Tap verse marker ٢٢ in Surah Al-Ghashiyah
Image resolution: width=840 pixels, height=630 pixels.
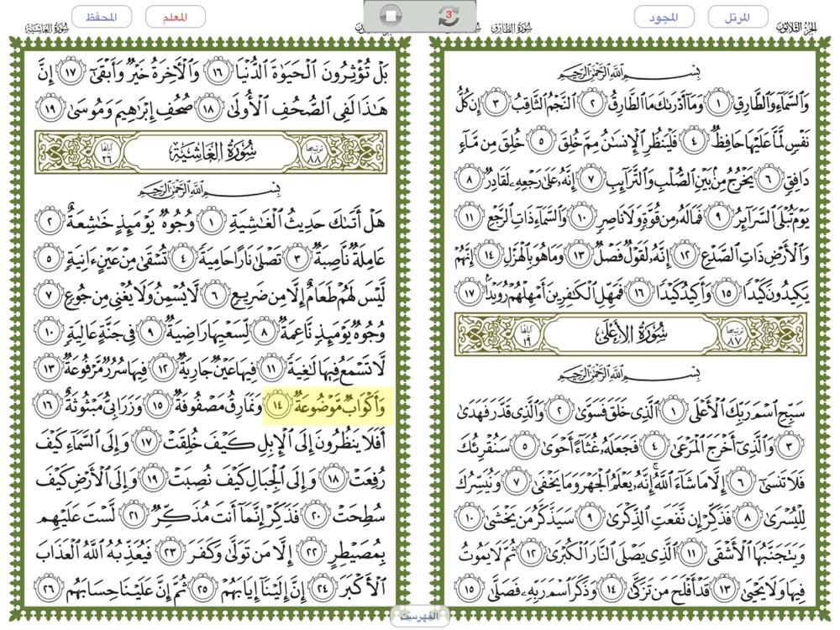click(x=312, y=553)
